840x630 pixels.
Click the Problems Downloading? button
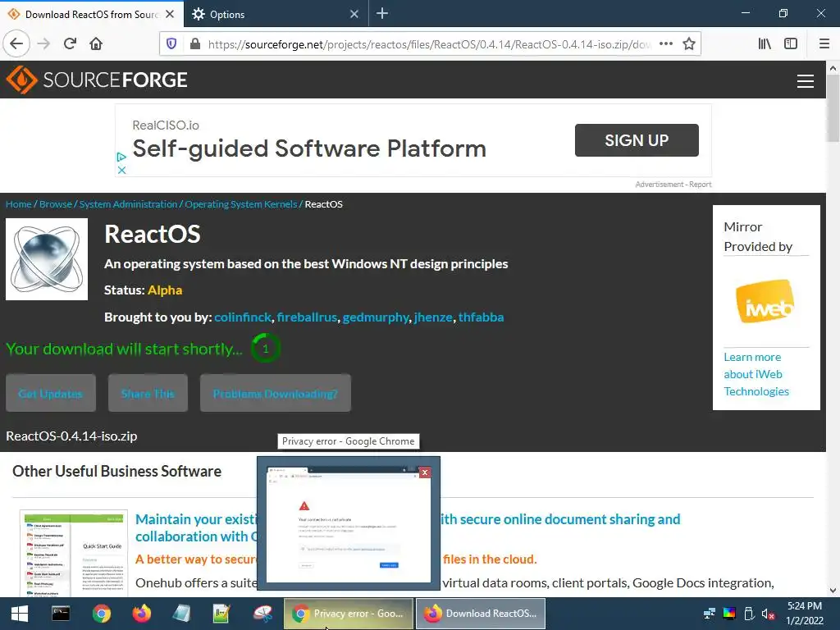(276, 393)
